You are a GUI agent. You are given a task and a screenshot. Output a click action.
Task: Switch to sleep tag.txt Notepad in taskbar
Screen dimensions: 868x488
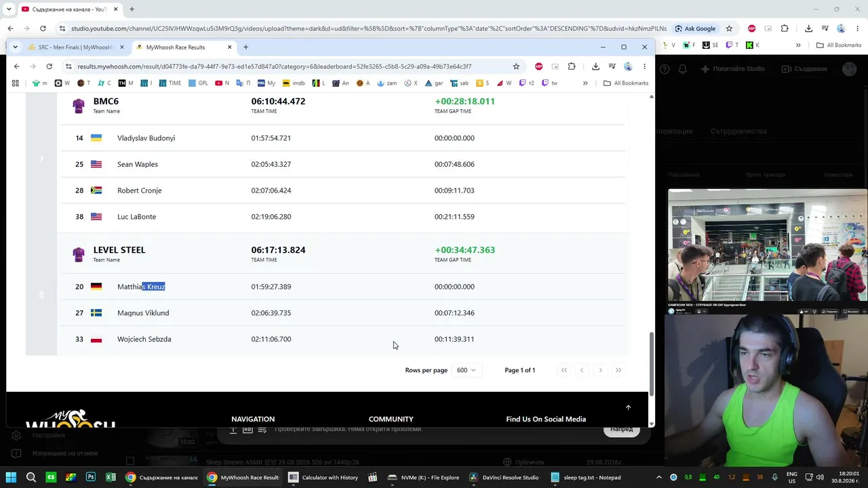click(586, 477)
